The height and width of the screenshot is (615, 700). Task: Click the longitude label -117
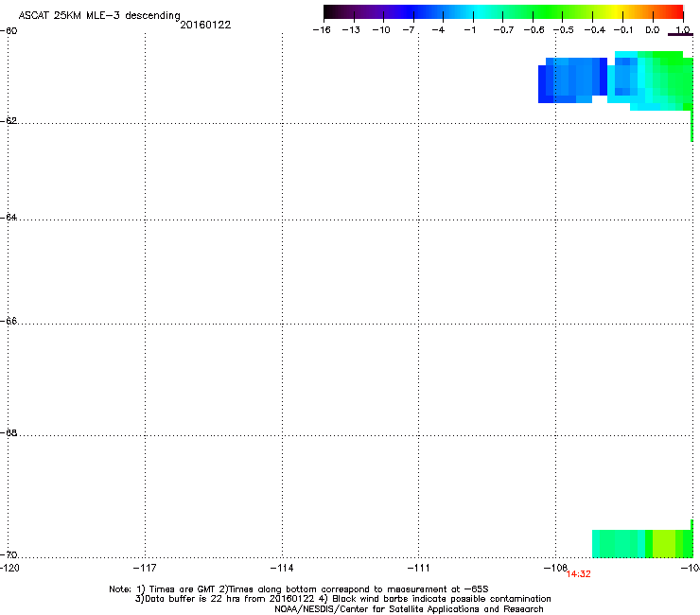pos(145,568)
